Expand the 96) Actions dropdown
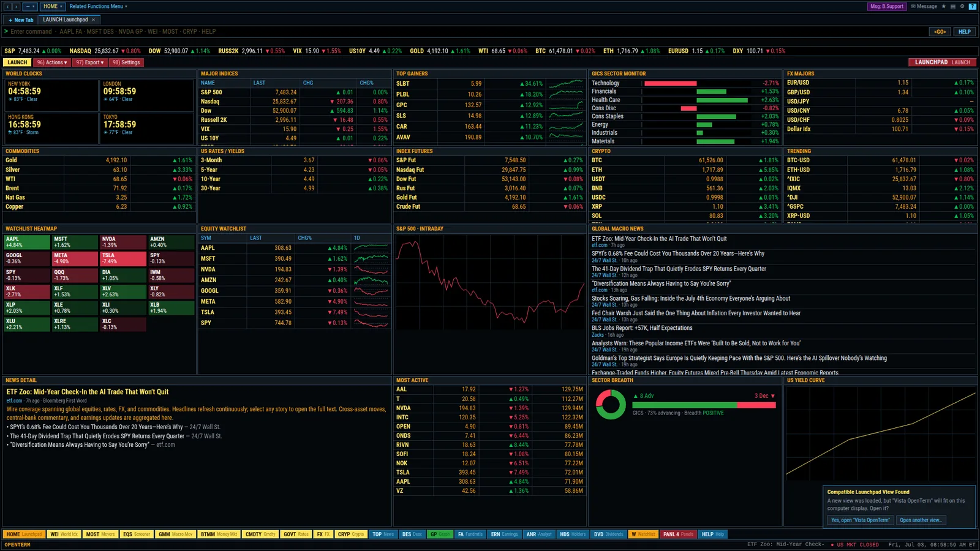This screenshot has width=980, height=551. (x=51, y=62)
